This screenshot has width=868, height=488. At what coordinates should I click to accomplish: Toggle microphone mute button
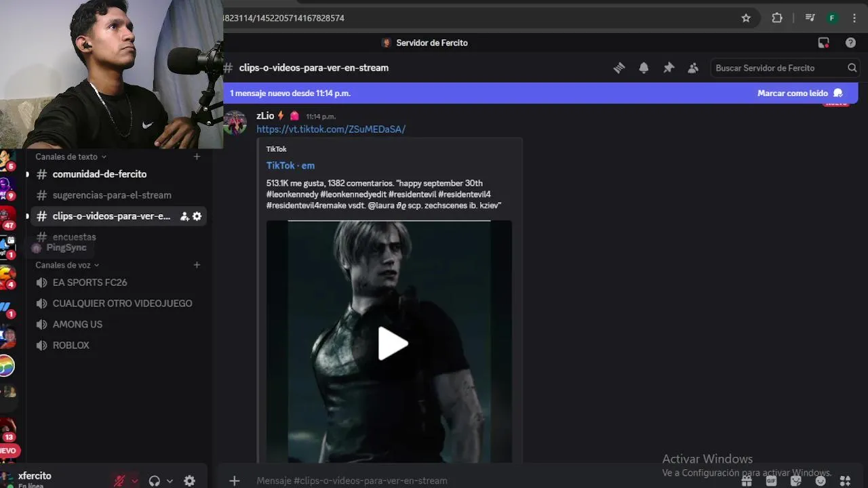click(x=119, y=481)
